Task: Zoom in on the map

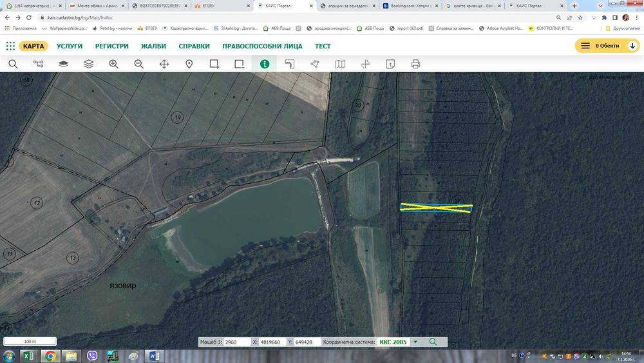Action: [x=114, y=64]
